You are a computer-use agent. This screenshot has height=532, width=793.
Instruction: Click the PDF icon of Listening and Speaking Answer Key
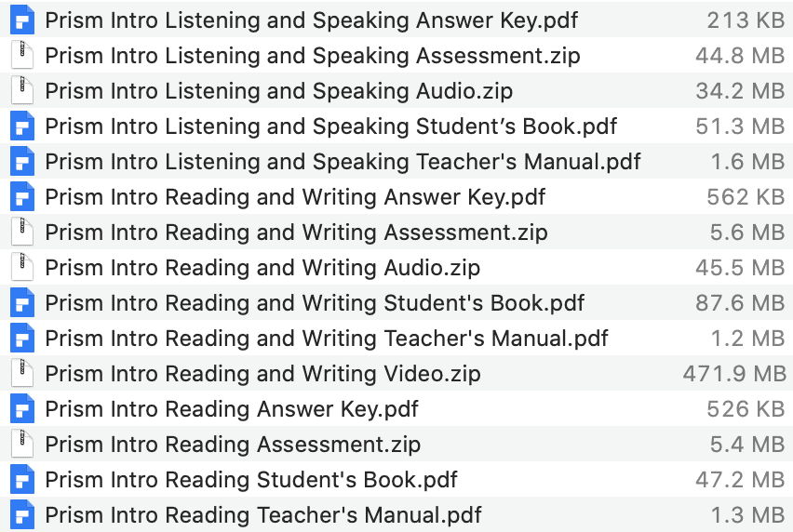tap(22, 20)
